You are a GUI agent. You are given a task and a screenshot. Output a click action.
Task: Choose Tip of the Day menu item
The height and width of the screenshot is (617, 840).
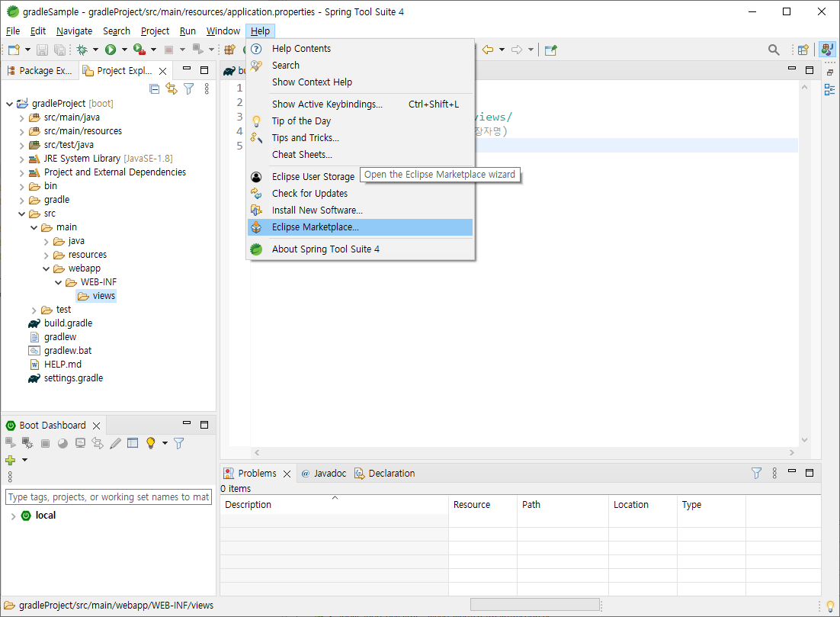(360, 121)
